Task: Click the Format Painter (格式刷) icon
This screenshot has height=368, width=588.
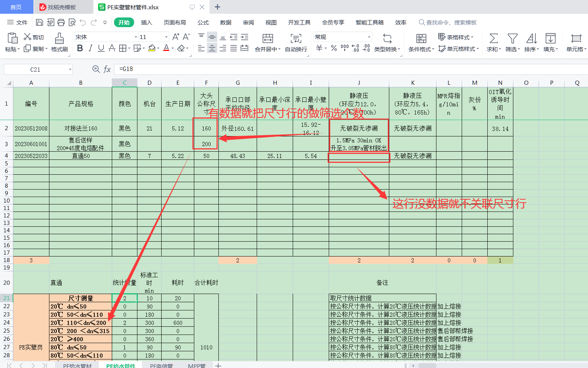Action: [59, 38]
